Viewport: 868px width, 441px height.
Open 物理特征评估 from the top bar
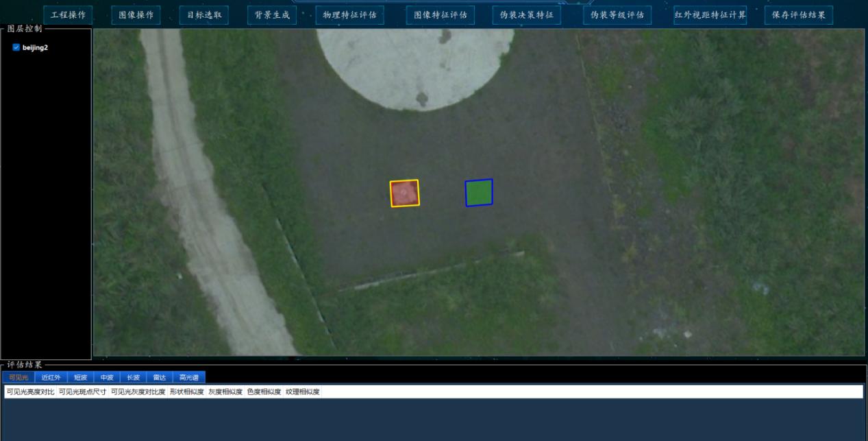[x=349, y=15]
